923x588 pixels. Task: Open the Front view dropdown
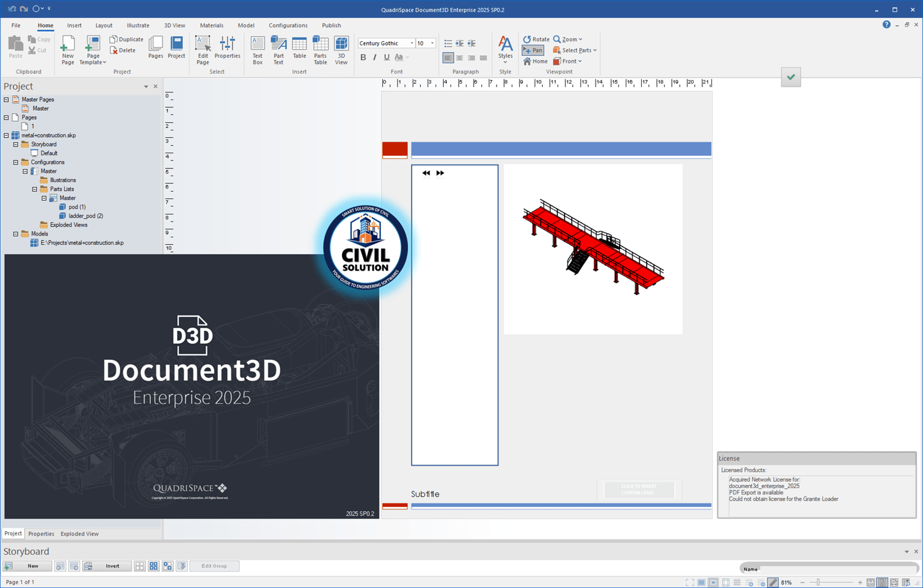(567, 62)
